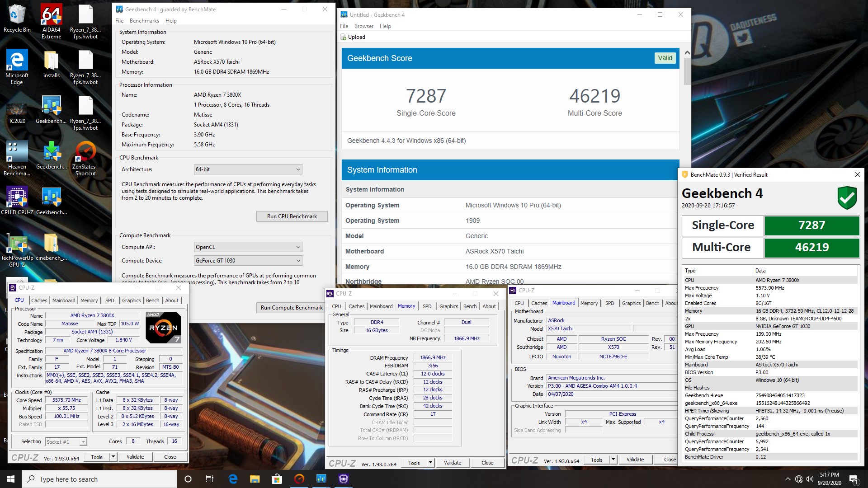The height and width of the screenshot is (488, 868).
Task: Click the green verified shield in BenchMate result
Action: pyautogui.click(x=847, y=197)
